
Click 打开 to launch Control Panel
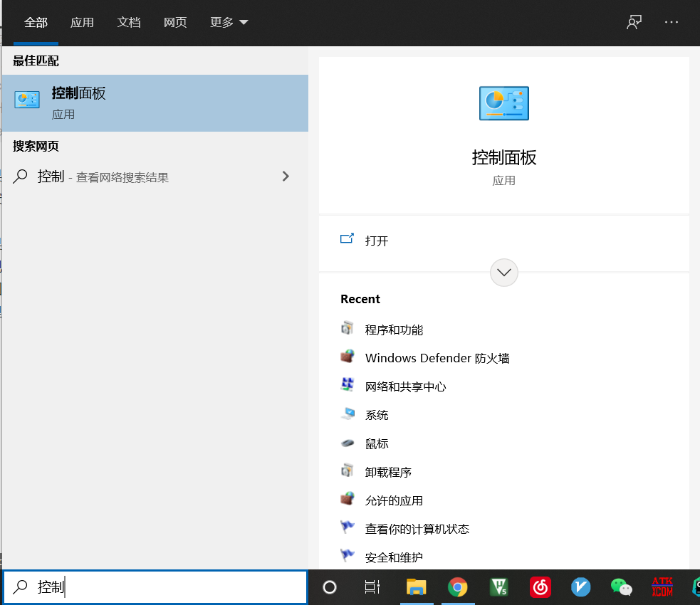point(375,241)
